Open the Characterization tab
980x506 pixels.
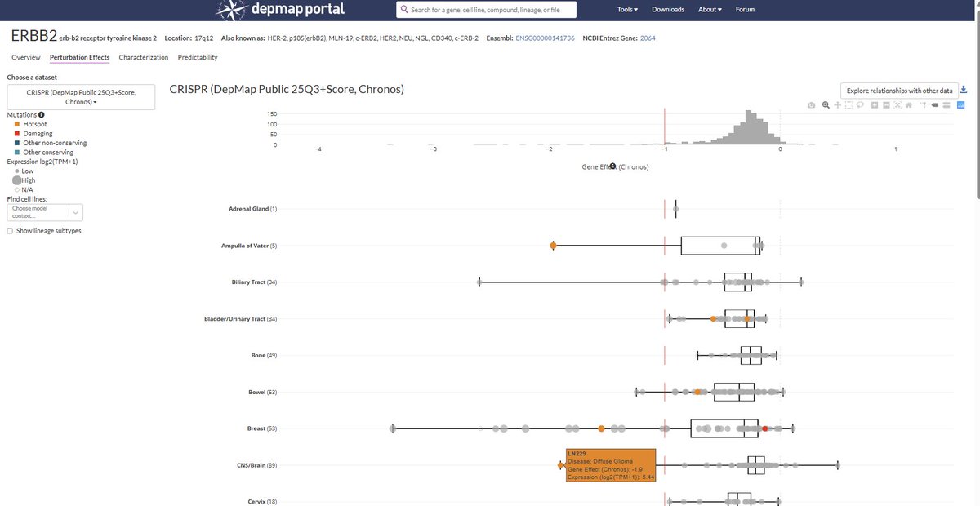(x=144, y=58)
